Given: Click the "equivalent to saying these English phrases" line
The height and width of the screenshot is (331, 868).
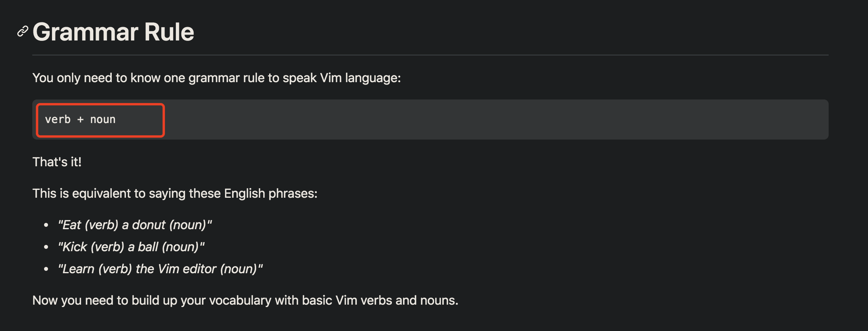Looking at the screenshot, I should [175, 193].
